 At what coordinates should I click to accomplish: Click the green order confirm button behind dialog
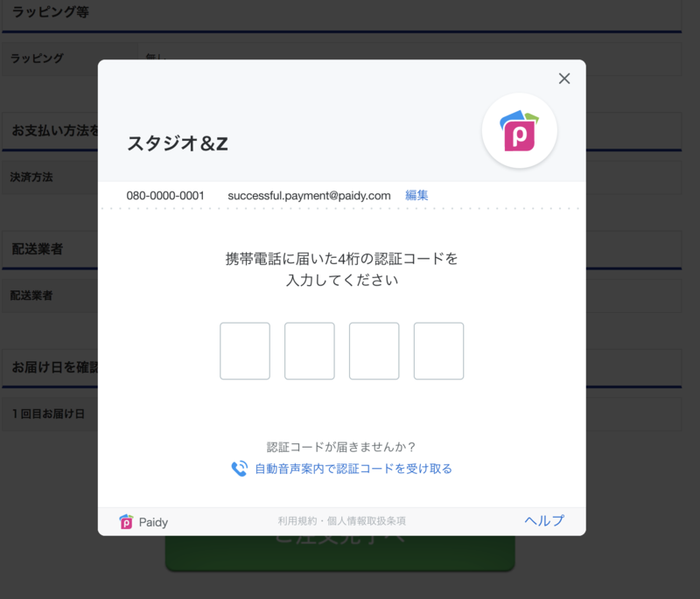coord(340,553)
